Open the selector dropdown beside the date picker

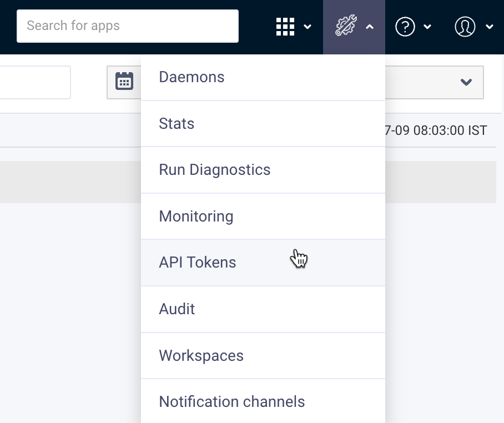tap(465, 81)
